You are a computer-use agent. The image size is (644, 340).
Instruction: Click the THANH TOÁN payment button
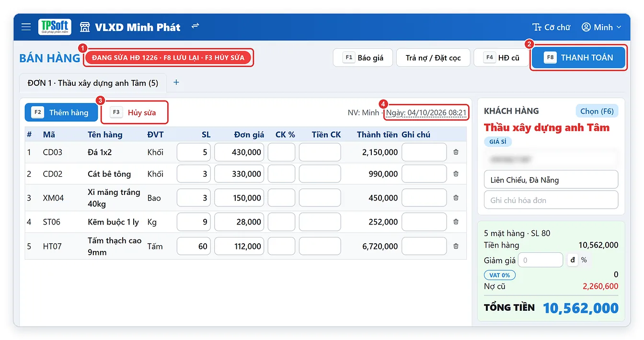pos(578,57)
